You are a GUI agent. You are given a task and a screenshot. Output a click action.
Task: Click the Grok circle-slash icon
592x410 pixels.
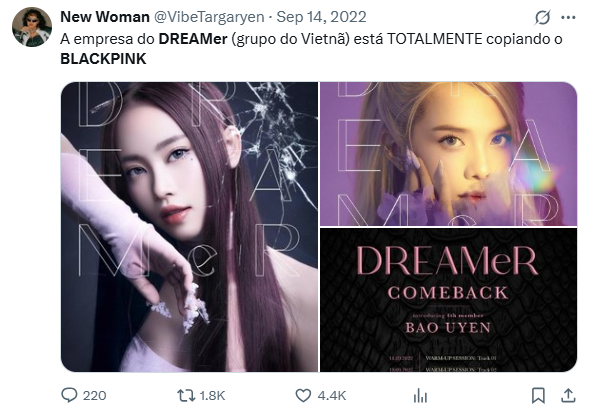[x=543, y=17]
